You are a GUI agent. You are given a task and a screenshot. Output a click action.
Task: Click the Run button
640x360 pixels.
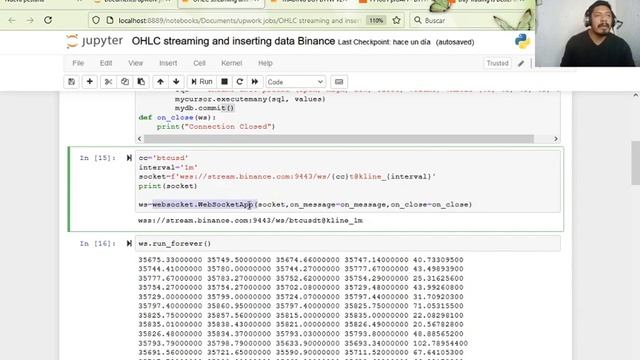pyautogui.click(x=202, y=82)
